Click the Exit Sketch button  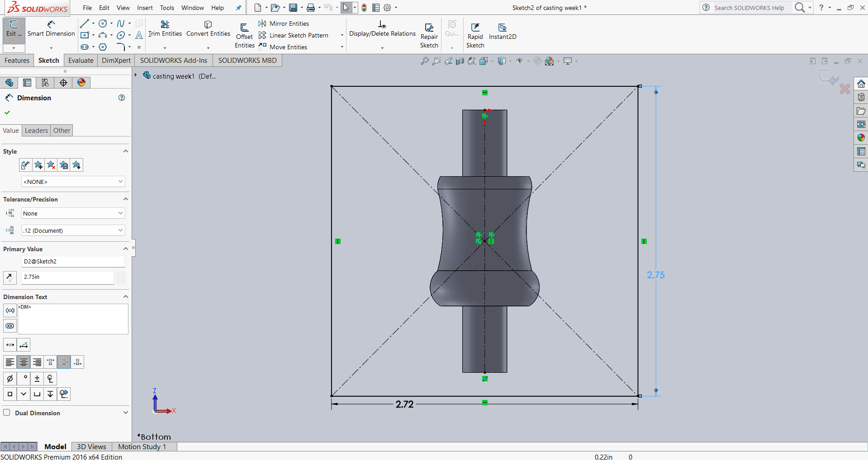14,30
